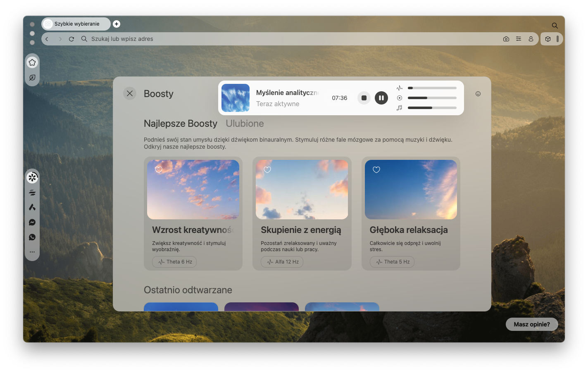This screenshot has width=588, height=373.
Task: Open Messenger from the sidebar
Action: [32, 222]
